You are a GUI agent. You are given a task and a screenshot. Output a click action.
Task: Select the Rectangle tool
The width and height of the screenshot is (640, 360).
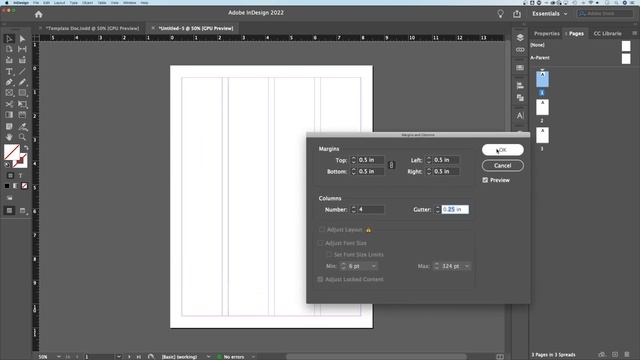[x=22, y=93]
